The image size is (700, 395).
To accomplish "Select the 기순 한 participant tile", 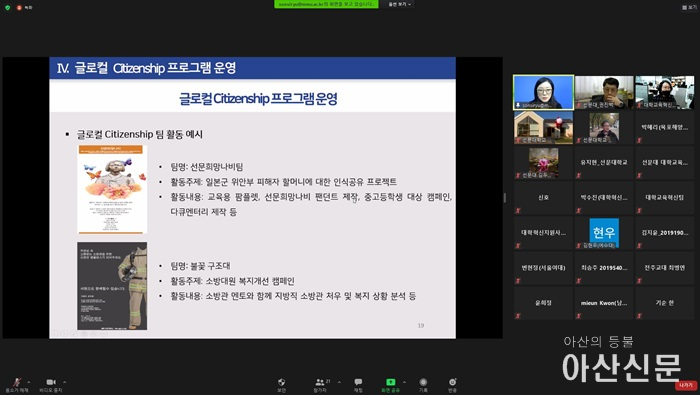I will pyautogui.click(x=665, y=304).
